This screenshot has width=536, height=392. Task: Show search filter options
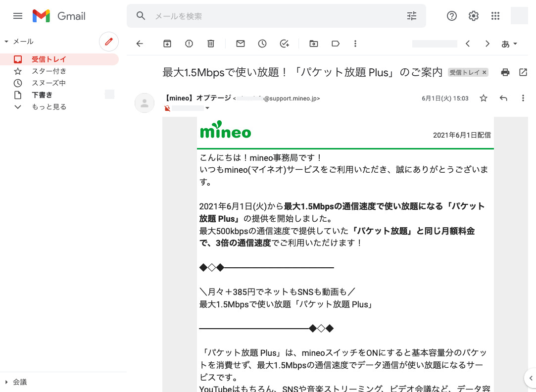pyautogui.click(x=412, y=16)
